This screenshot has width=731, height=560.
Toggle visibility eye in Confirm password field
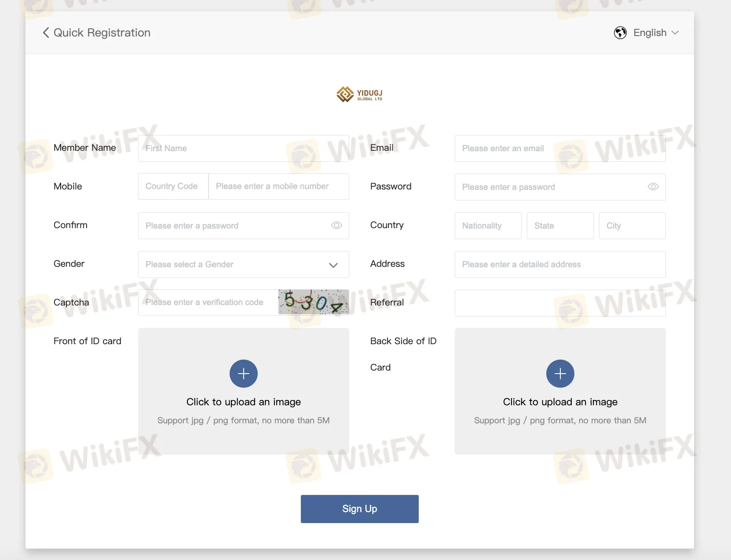click(x=336, y=225)
